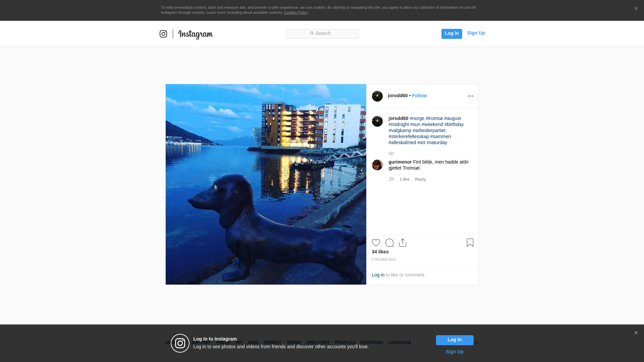Open gurimenor commenter avatar

(377, 165)
